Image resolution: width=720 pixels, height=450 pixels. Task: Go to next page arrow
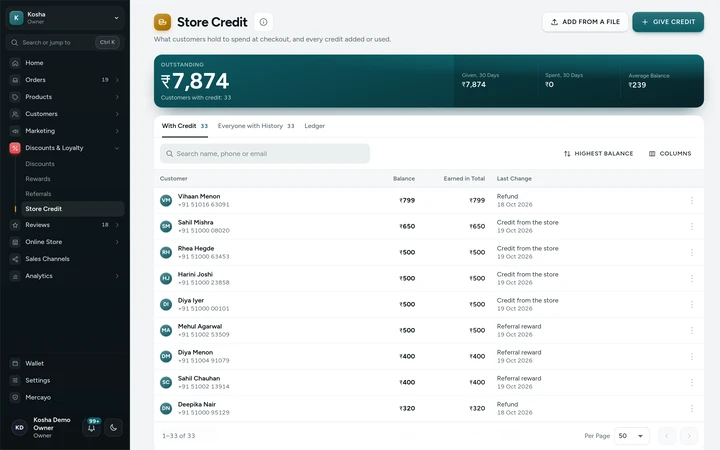(x=689, y=436)
